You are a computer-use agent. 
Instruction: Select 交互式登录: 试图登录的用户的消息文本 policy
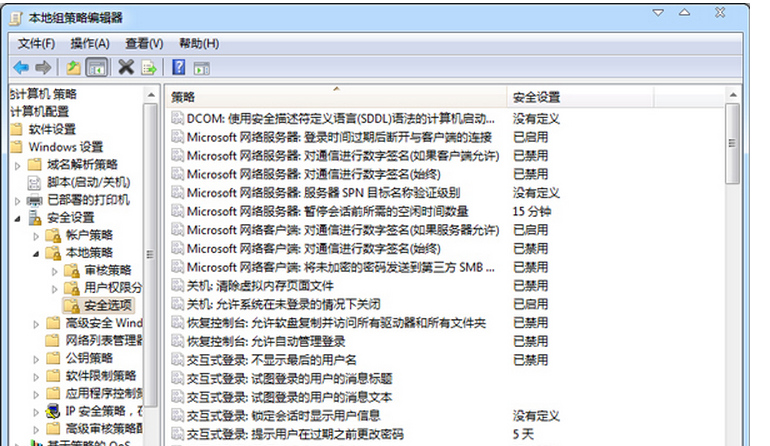coord(289,397)
